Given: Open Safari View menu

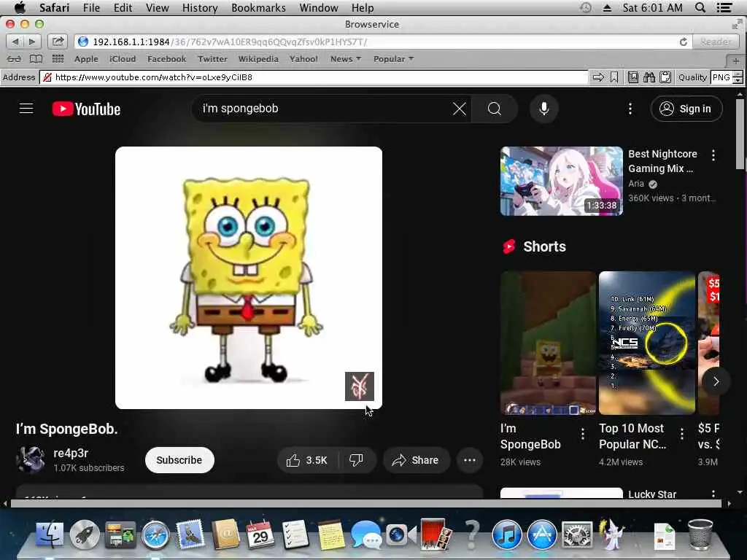Looking at the screenshot, I should pos(158,7).
